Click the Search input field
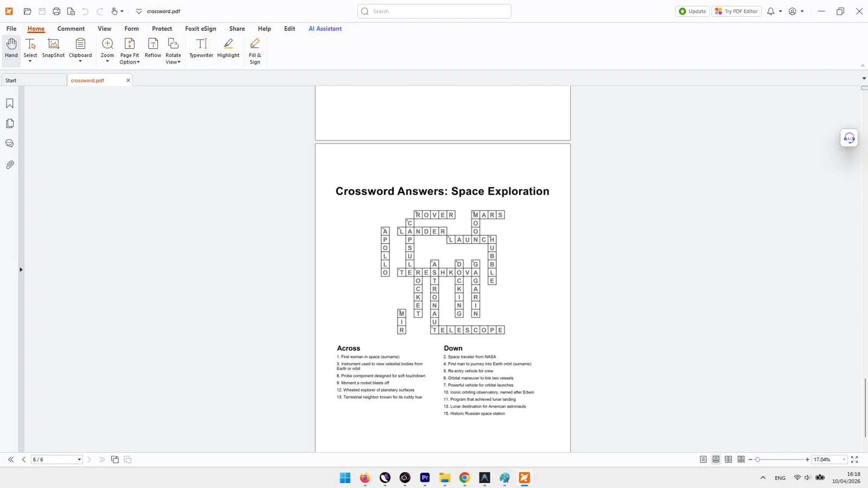This screenshot has height=488, width=868. [x=435, y=11]
